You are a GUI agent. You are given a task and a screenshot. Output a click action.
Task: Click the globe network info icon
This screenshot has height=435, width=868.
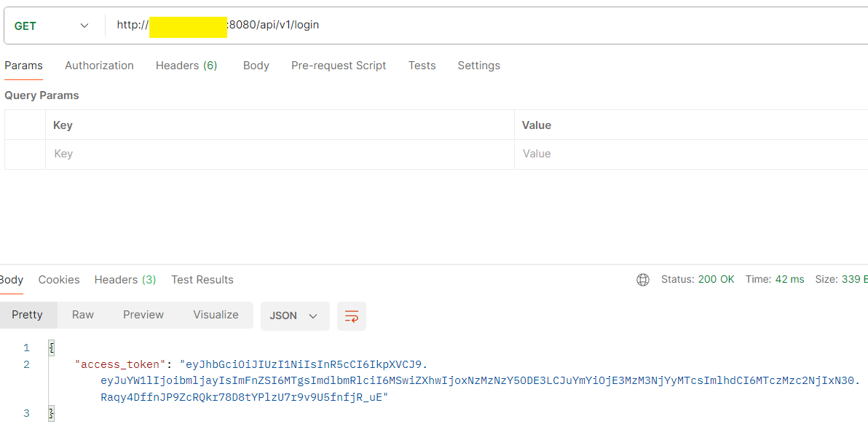[x=642, y=280]
